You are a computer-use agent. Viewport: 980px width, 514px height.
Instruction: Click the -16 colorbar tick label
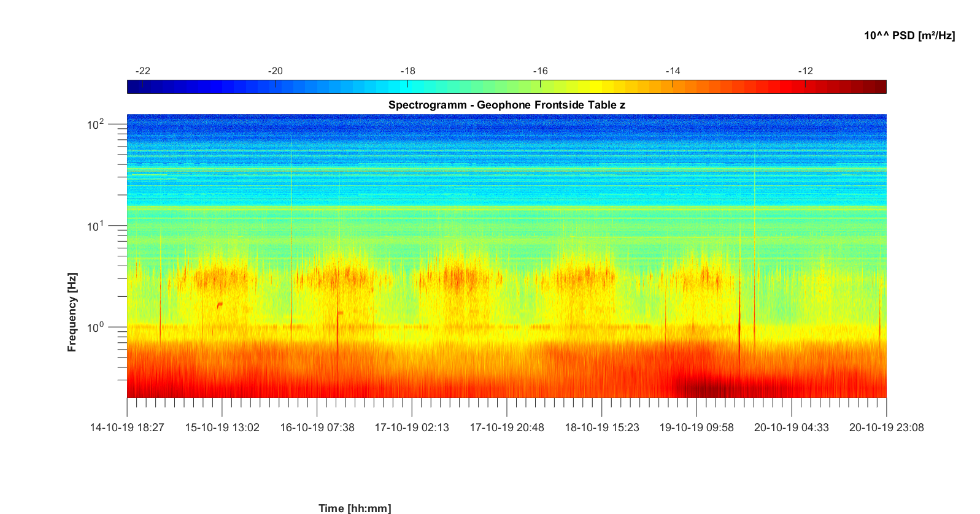tap(540, 71)
